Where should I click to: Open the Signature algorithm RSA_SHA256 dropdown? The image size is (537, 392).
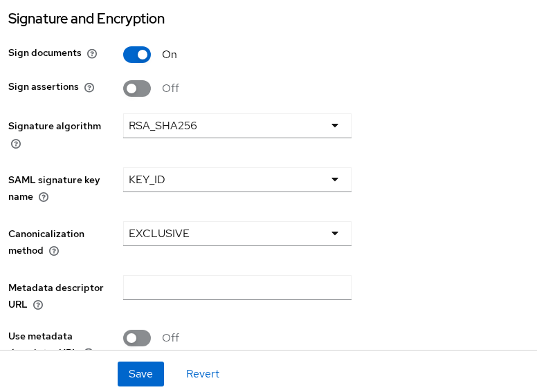[x=237, y=126]
